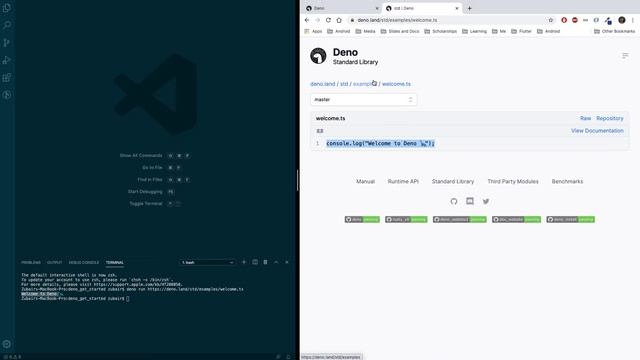Open the Manual footer link
This screenshot has height=360, width=640.
365,182
